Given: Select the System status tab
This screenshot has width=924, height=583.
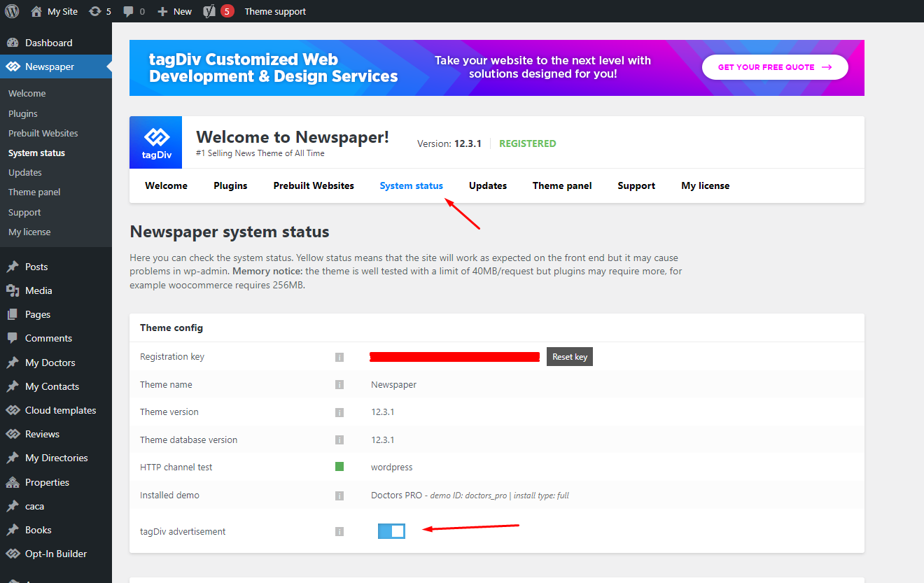Looking at the screenshot, I should click(x=411, y=185).
